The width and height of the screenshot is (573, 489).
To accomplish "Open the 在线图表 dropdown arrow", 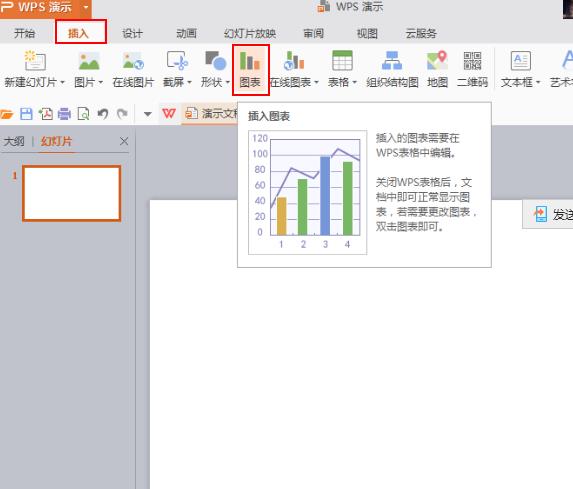I will (316, 83).
